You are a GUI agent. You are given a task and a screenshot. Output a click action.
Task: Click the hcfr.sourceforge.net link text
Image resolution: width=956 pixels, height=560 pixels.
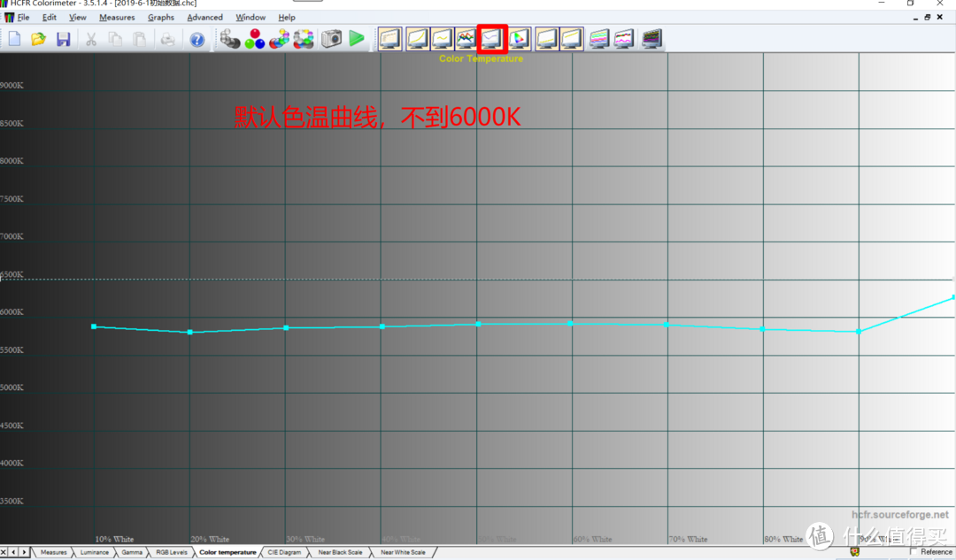[899, 514]
